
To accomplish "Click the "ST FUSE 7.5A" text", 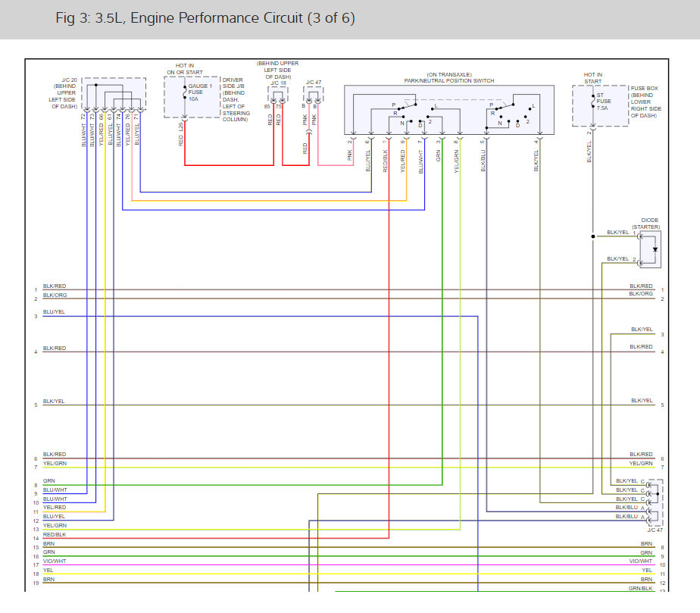I will tap(604, 102).
